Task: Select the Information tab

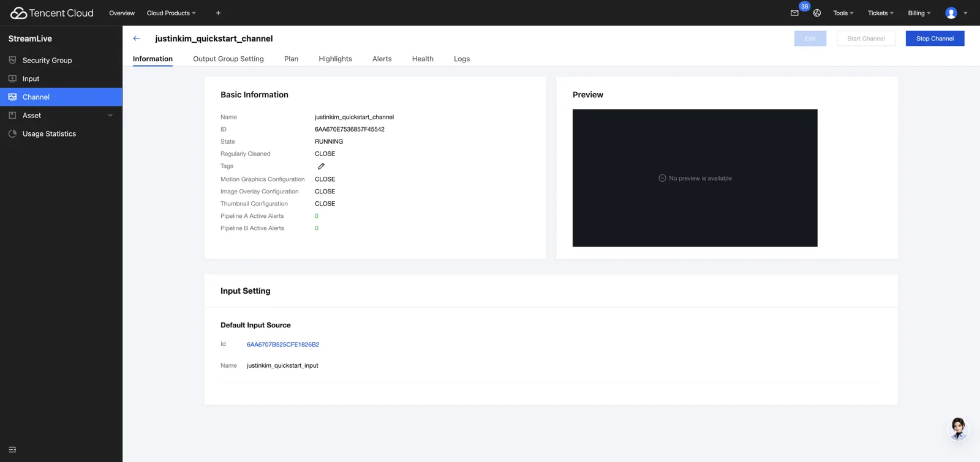Action: tap(153, 59)
